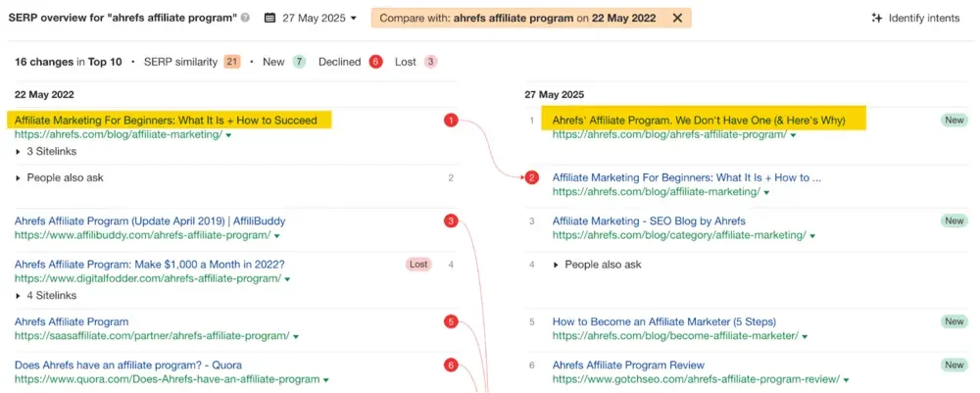The width and height of the screenshot is (980, 393).
Task: Open 2022 Affiliate Marketing For Beginners result
Action: [x=166, y=120]
